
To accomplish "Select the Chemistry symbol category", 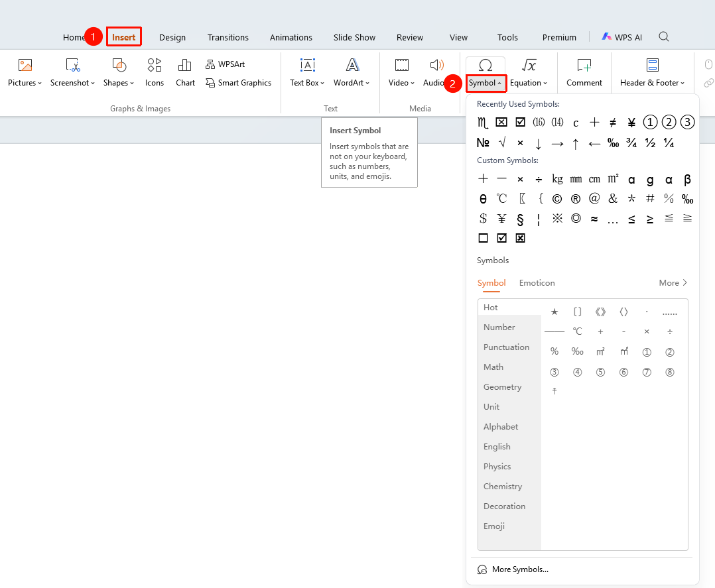I will (503, 487).
